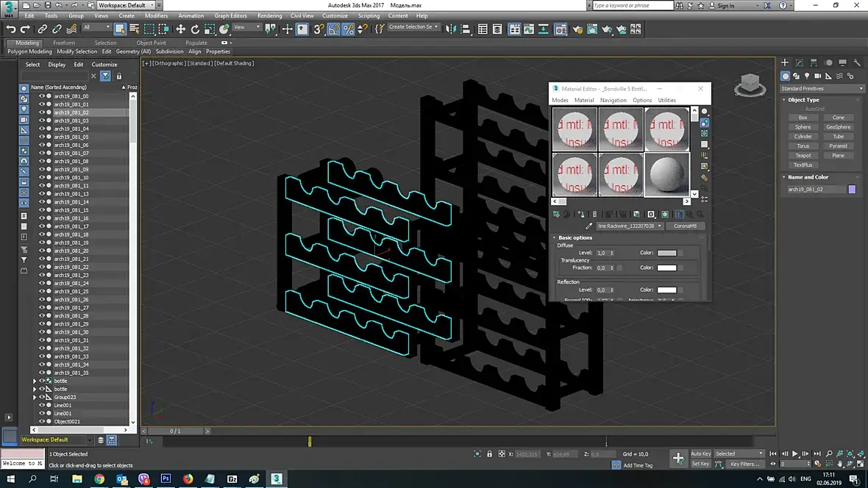This screenshot has width=868, height=488.
Task: Select the Lights category icon
Action: coord(807,76)
